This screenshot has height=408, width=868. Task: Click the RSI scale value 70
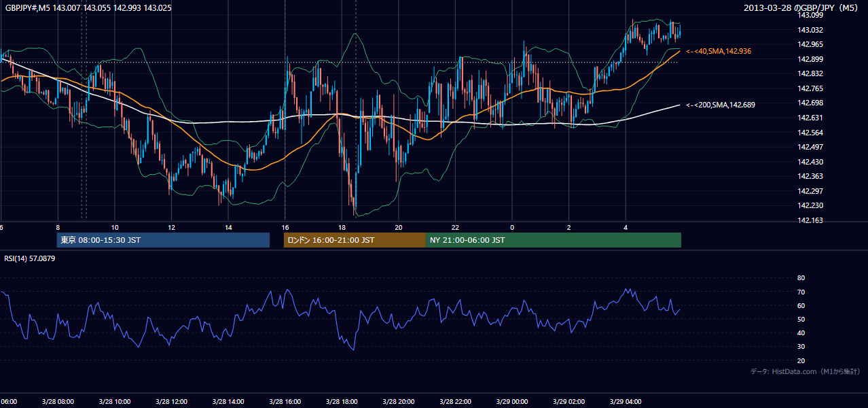coord(801,292)
